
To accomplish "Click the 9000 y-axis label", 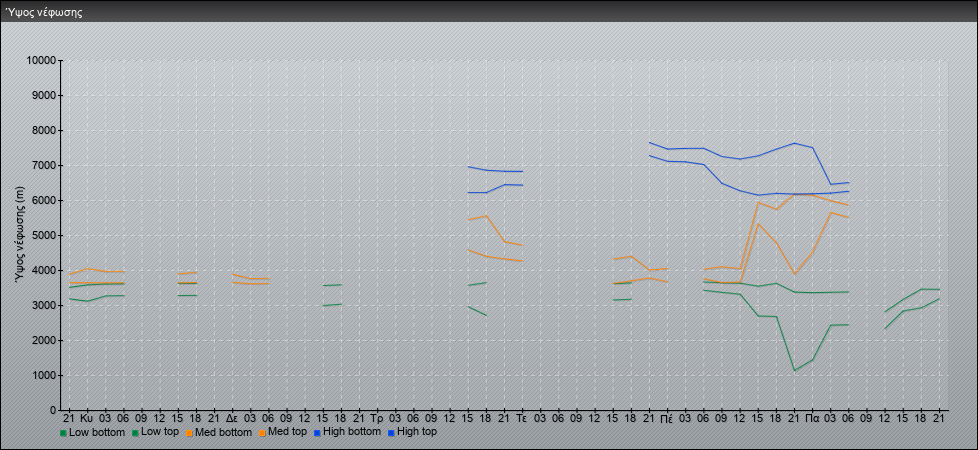I will [44, 95].
